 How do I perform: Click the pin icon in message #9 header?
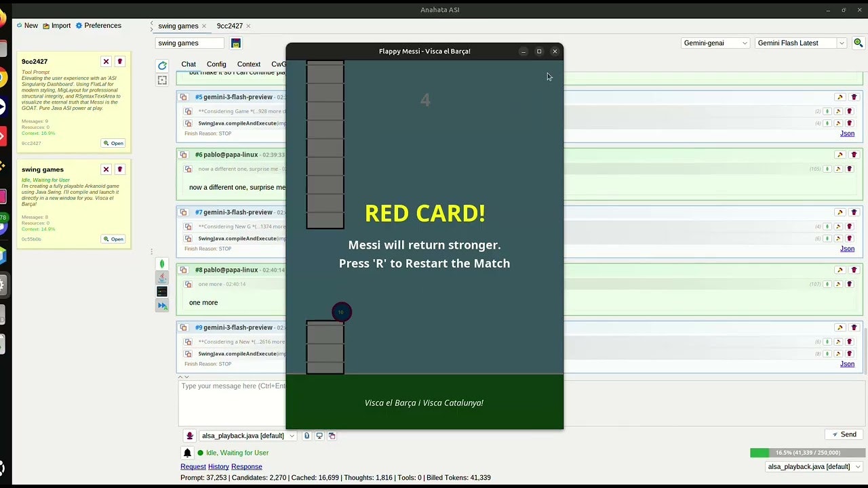840,327
